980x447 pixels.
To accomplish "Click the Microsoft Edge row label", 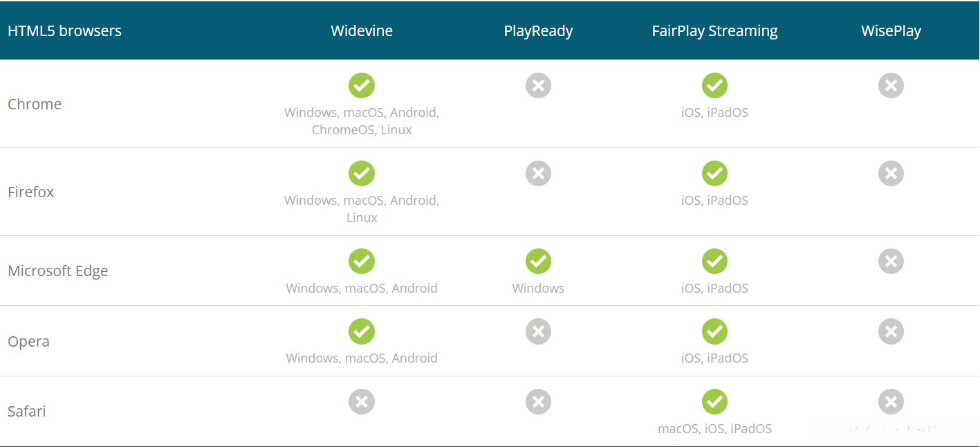I will point(58,271).
